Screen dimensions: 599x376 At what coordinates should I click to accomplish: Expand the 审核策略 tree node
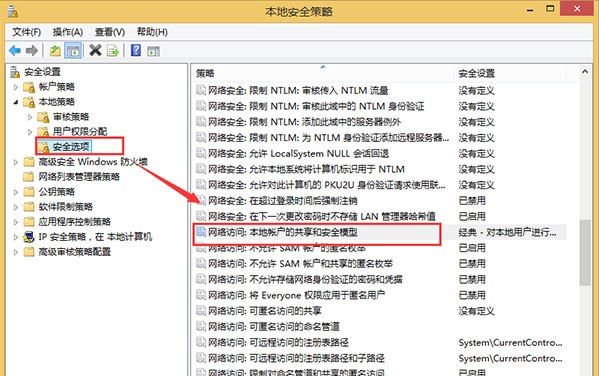coord(30,117)
